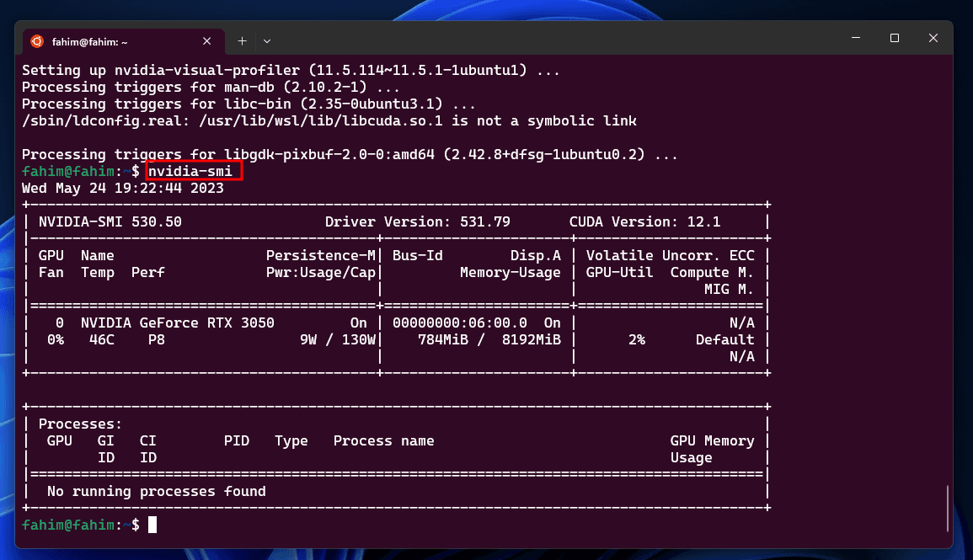Click the terminal scrollbar thumb

pos(948,509)
